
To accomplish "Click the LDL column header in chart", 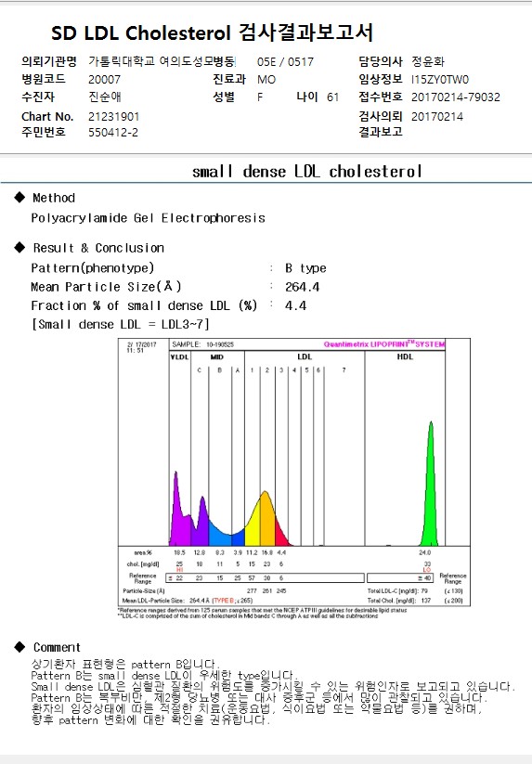I will (x=305, y=356).
